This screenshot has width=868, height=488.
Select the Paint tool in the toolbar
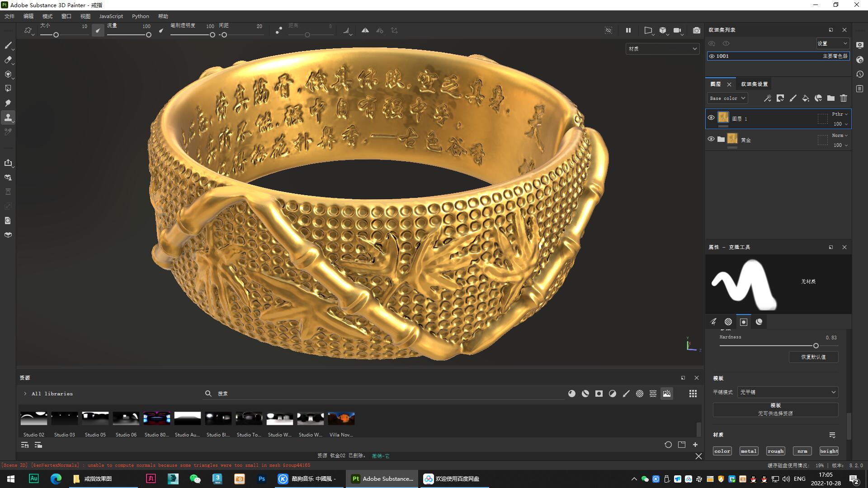pos(8,45)
